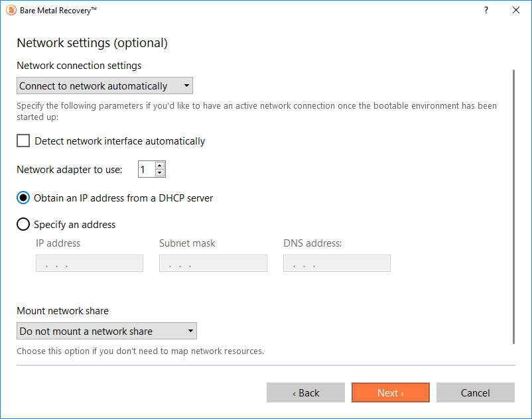Click the Network adapter number field
This screenshot has height=419, width=532.
[145, 169]
